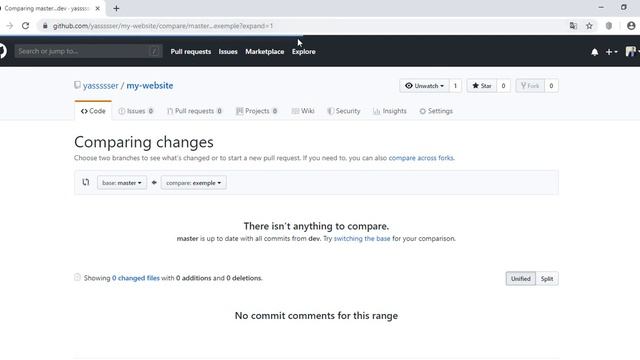Select Unified diff view
This screenshot has height=360, width=640.
(x=520, y=278)
